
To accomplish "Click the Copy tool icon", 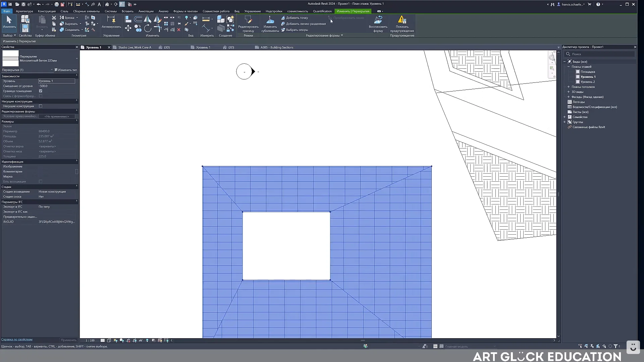I will point(138,28).
